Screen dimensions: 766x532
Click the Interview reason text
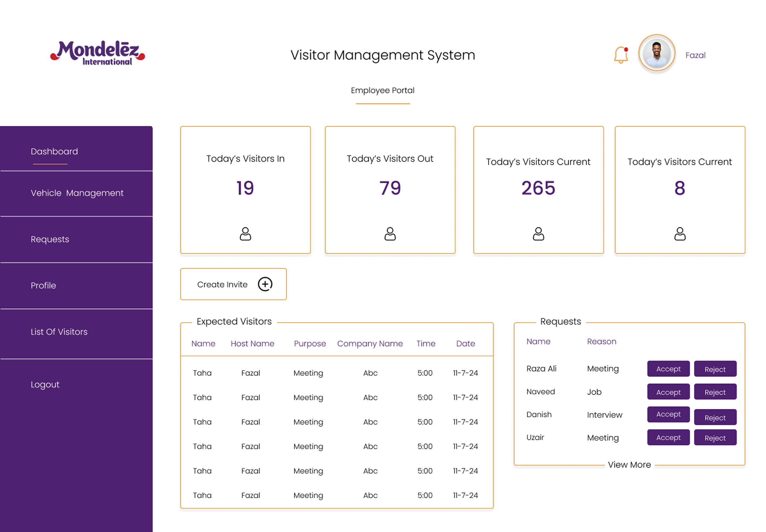(604, 415)
